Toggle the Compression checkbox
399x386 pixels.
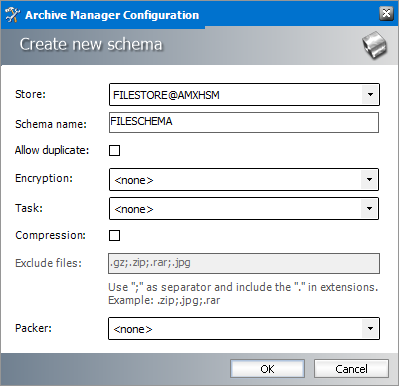114,235
